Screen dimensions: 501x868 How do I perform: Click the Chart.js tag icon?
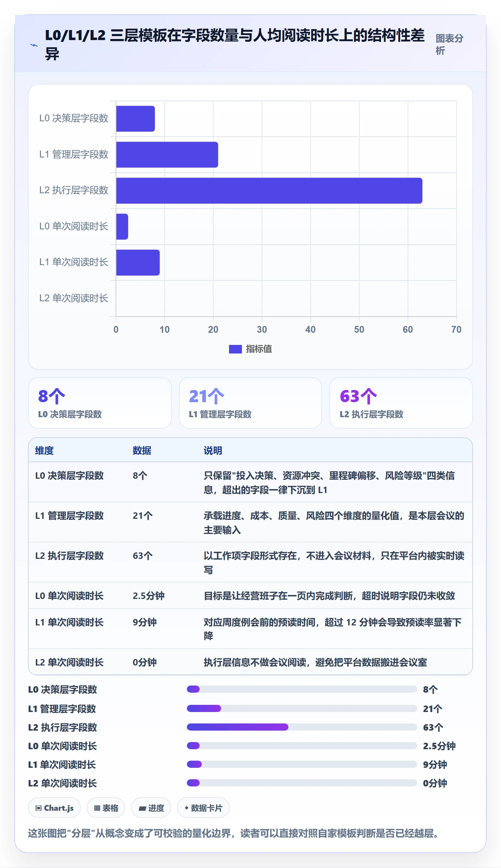pyautogui.click(x=39, y=808)
